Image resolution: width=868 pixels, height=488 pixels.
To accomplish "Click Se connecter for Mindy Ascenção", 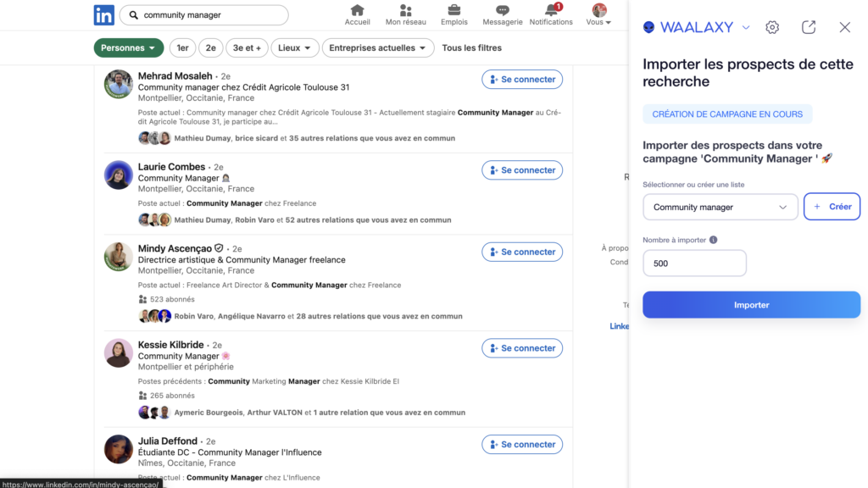I will [522, 252].
